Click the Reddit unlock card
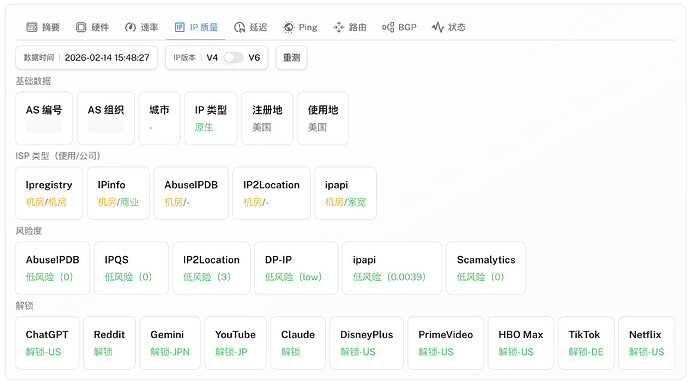This screenshot has width=690, height=382. coord(110,343)
